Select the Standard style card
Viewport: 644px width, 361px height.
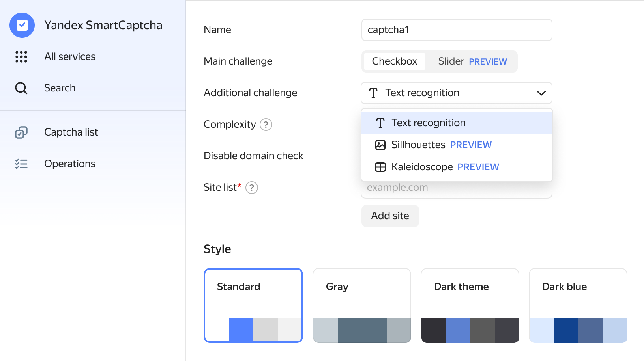(x=253, y=305)
